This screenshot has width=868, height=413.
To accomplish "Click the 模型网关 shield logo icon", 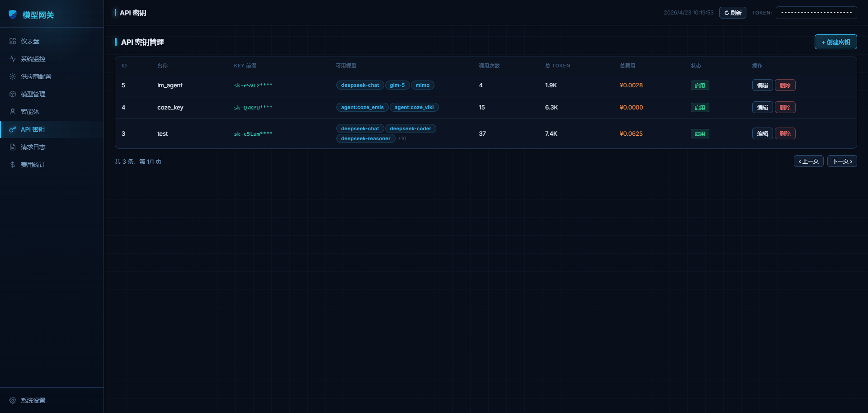I will [13, 14].
